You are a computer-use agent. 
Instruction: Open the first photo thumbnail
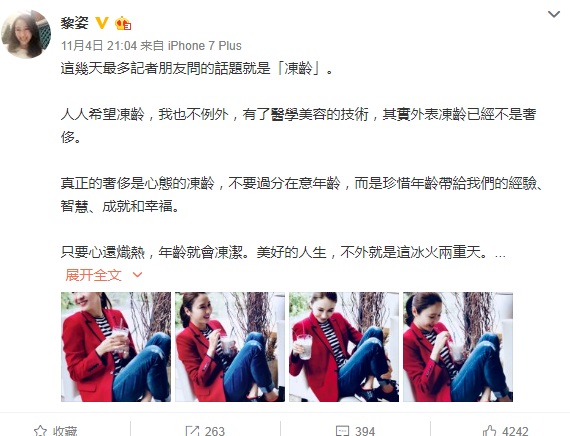(x=116, y=347)
